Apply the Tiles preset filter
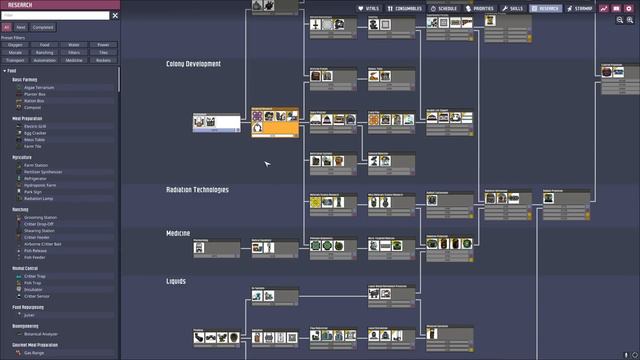The height and width of the screenshot is (360, 640). pyautogui.click(x=103, y=52)
